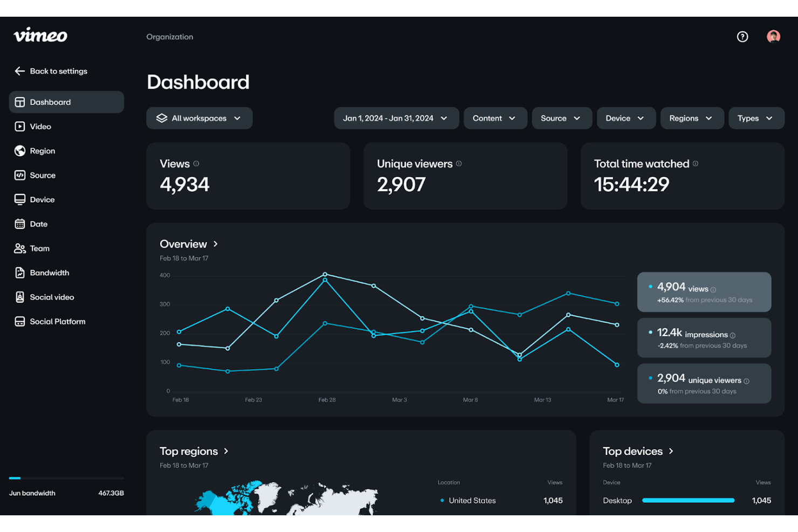Switch to the Dashboard sidebar item
This screenshot has height=532, width=798.
pos(50,102)
